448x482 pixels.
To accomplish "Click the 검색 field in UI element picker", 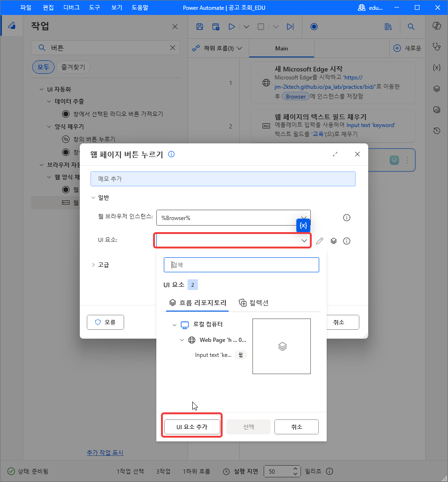I will [241, 265].
